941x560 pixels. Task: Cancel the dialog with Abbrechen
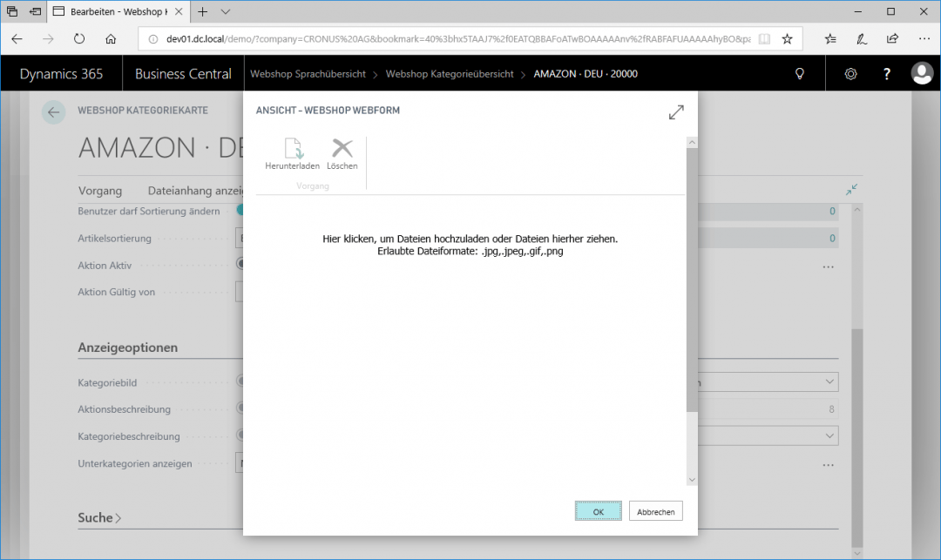click(655, 511)
